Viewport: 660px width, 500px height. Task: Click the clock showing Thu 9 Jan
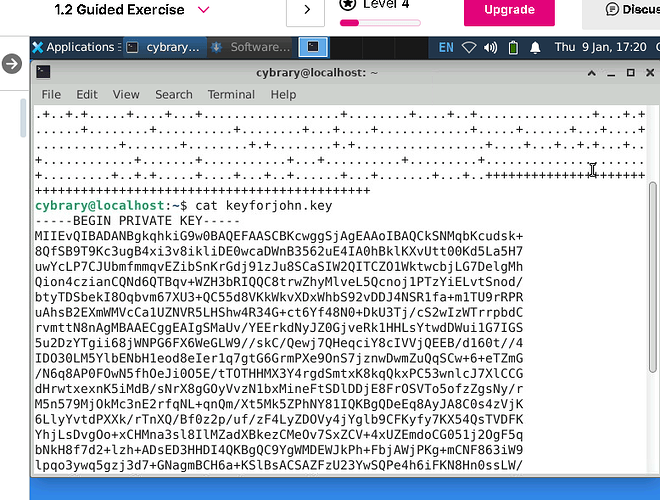(x=600, y=47)
